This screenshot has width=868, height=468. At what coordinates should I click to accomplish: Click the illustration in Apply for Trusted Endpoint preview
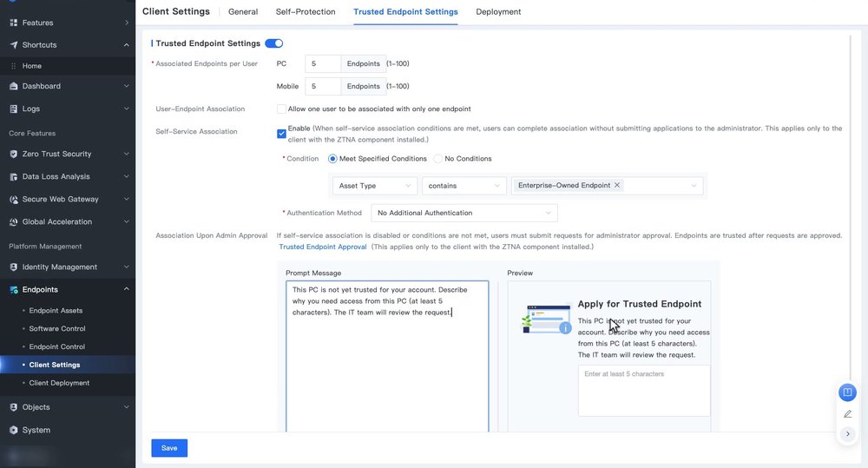click(547, 319)
